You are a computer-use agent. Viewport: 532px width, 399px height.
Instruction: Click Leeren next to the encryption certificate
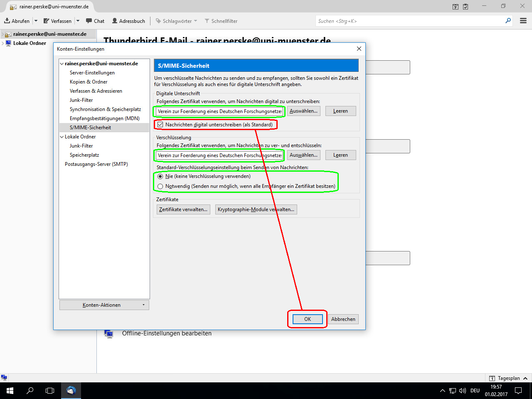340,155
